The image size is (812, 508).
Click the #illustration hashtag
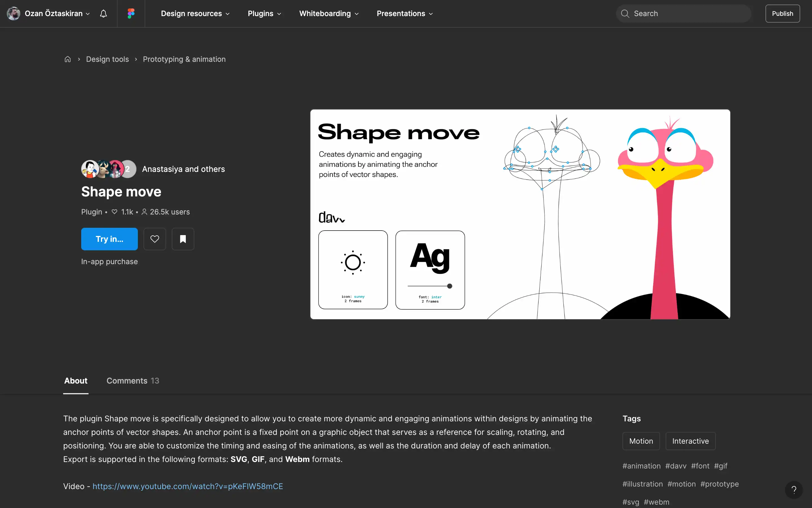pos(643,484)
